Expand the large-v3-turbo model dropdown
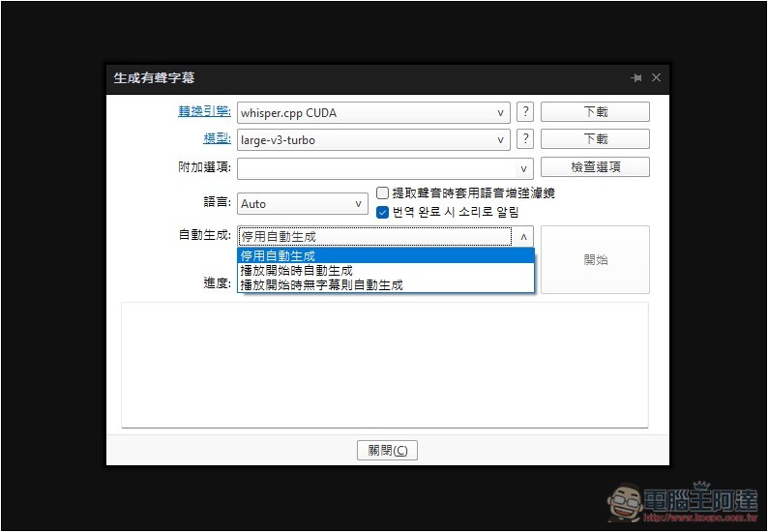Screen dimensions: 768x532 [x=373, y=139]
